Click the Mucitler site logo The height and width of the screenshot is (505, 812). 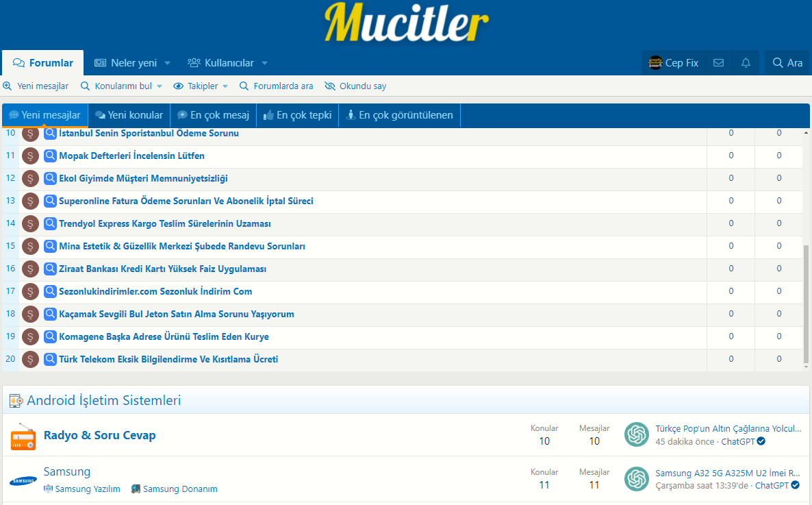pos(406,23)
